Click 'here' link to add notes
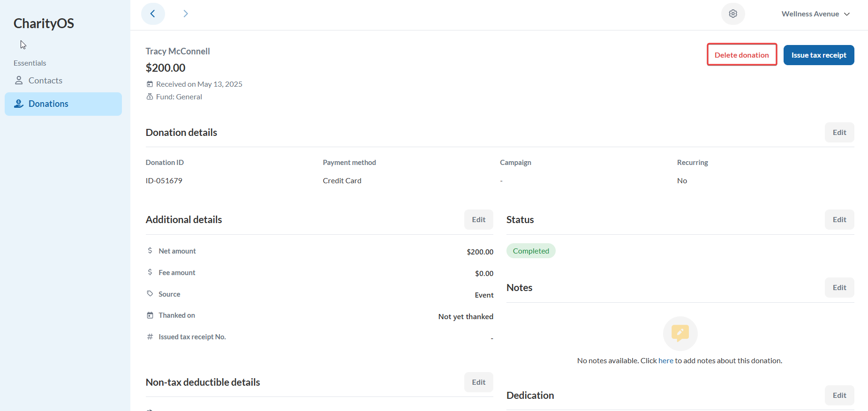Image resolution: width=868 pixels, height=411 pixels. point(665,361)
